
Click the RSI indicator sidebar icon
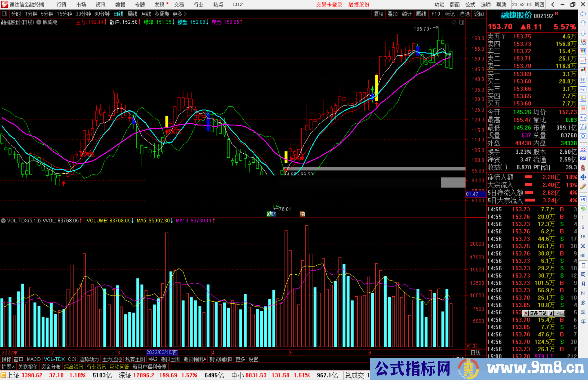coord(583,158)
